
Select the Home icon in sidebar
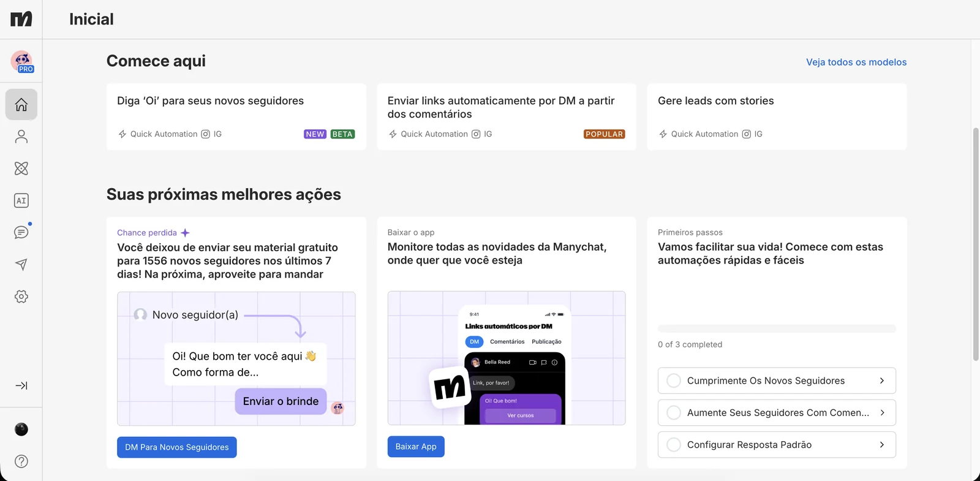(x=21, y=105)
